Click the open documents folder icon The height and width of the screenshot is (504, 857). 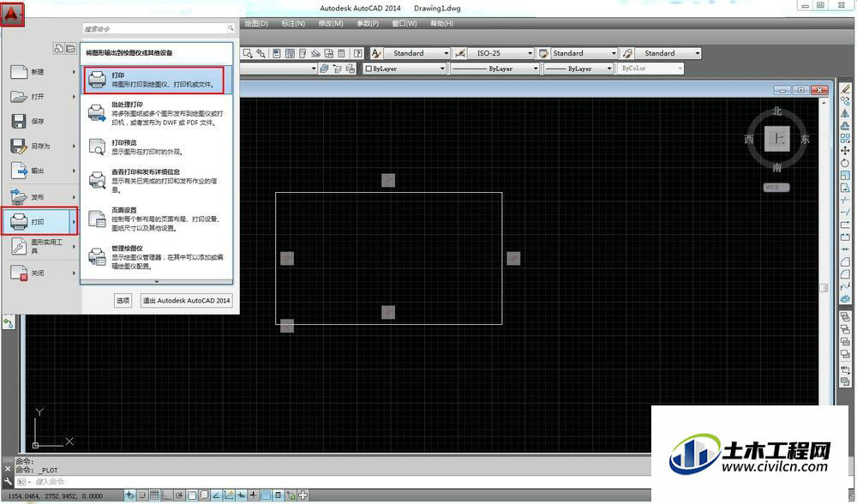click(x=70, y=49)
